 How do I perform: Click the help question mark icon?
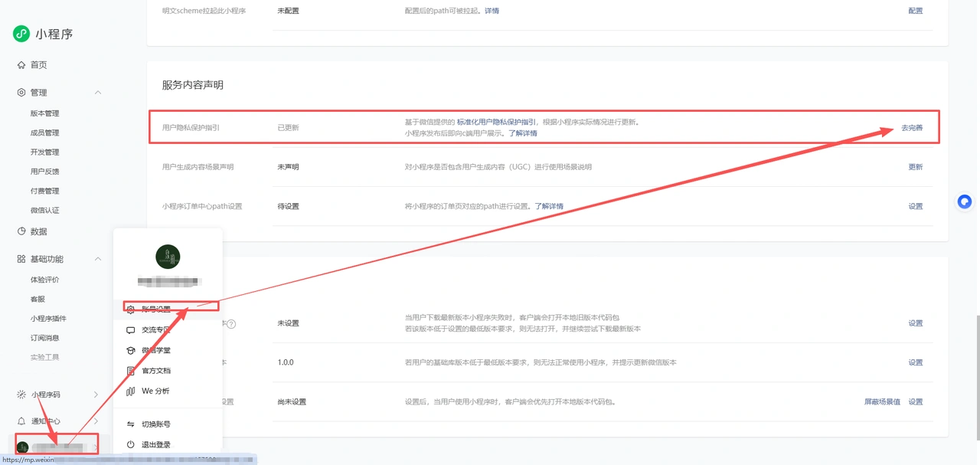tap(231, 324)
